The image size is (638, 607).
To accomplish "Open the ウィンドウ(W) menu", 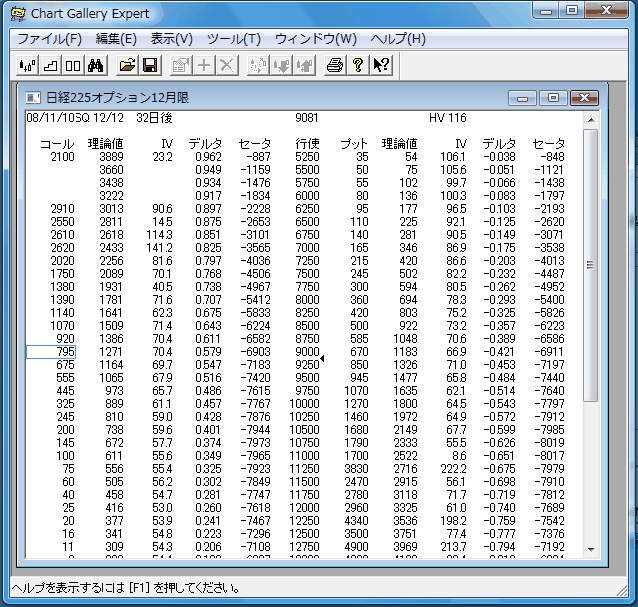I will [315, 39].
